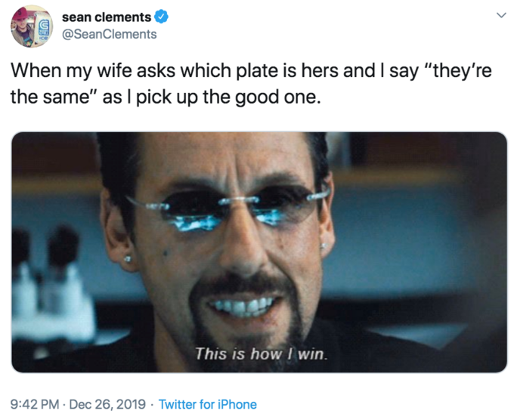
Task: Open the "Twitter for iPhone" source link
Action: [x=207, y=404]
